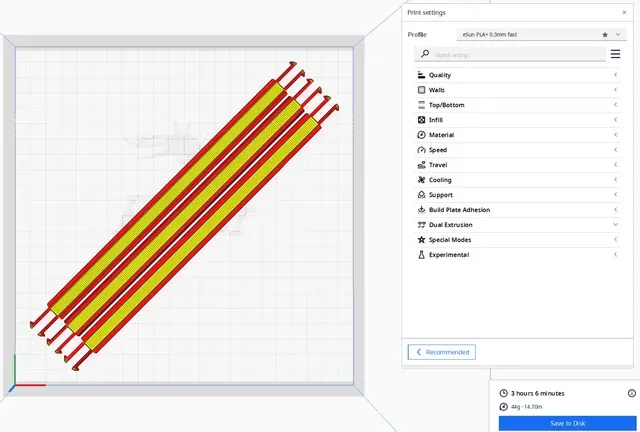
Task: Expand the Cooling section chevron
Action: tap(615, 180)
